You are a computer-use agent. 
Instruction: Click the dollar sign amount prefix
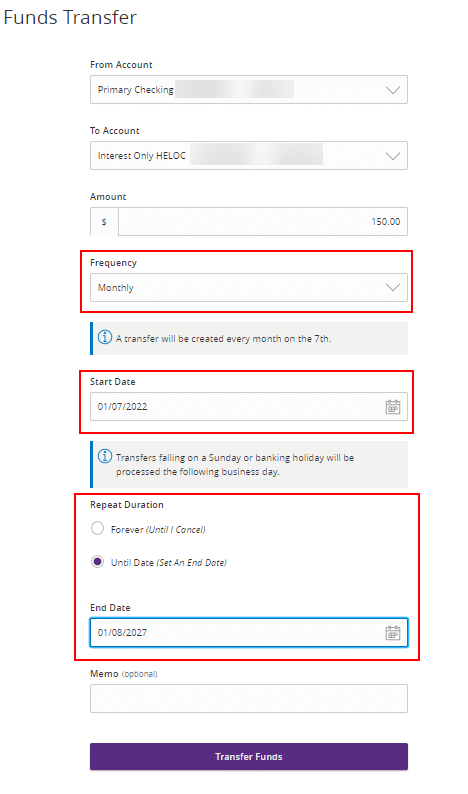pyautogui.click(x=104, y=222)
